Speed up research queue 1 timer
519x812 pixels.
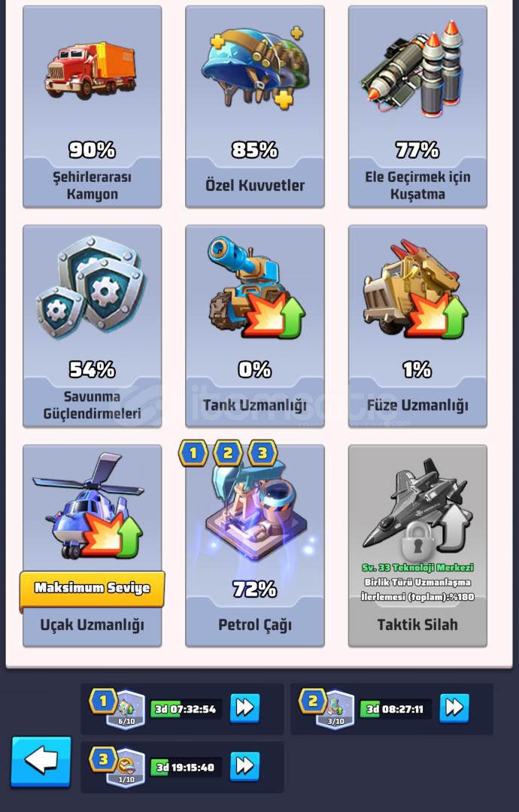[x=244, y=708]
